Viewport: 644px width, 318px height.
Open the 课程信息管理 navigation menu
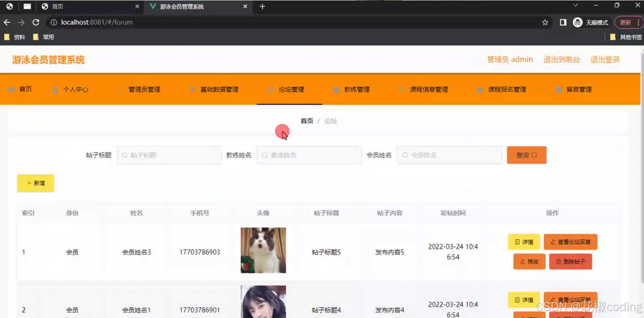426,89
